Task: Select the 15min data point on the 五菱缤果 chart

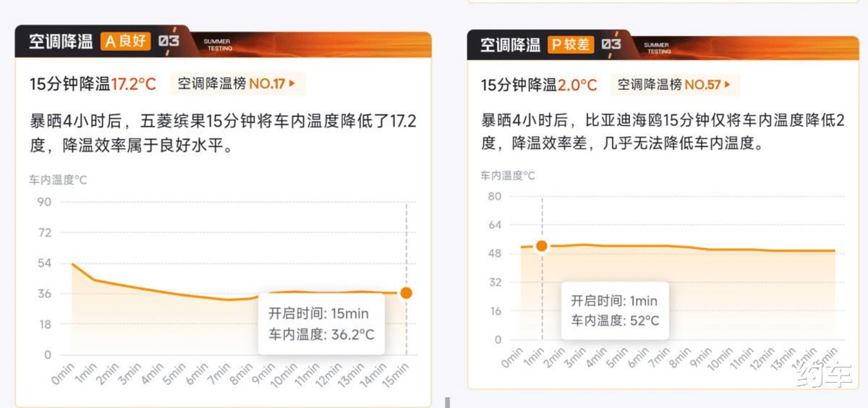Action: click(407, 293)
